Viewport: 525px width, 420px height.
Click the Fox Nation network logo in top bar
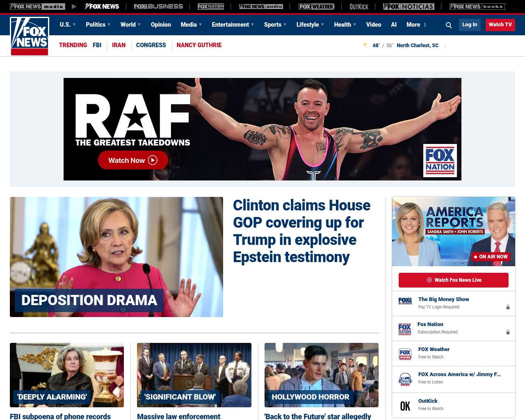coord(211,7)
